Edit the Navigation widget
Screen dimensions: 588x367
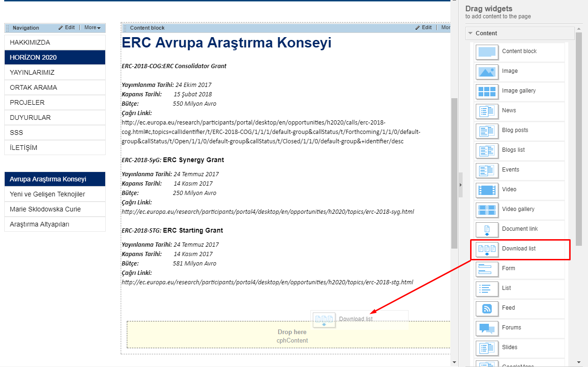tap(67, 28)
